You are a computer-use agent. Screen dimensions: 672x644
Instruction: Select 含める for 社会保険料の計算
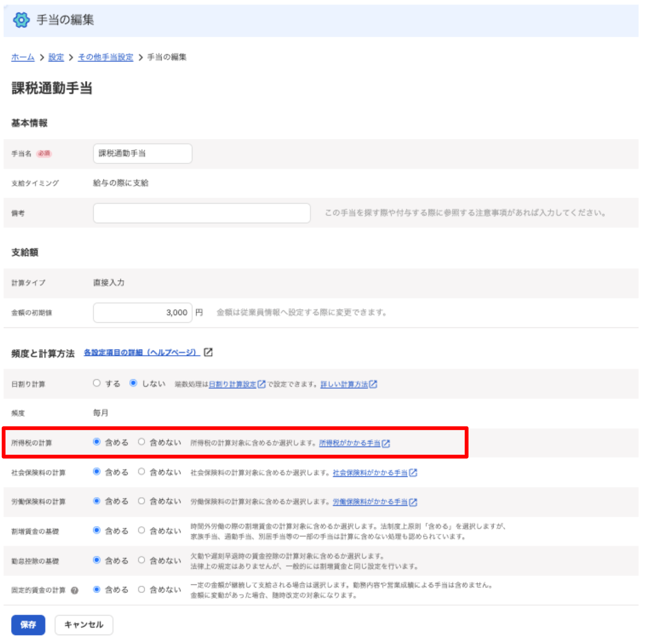click(96, 471)
